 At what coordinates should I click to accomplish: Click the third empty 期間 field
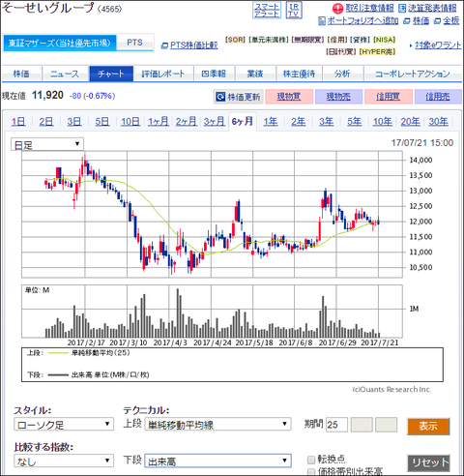click(x=386, y=425)
